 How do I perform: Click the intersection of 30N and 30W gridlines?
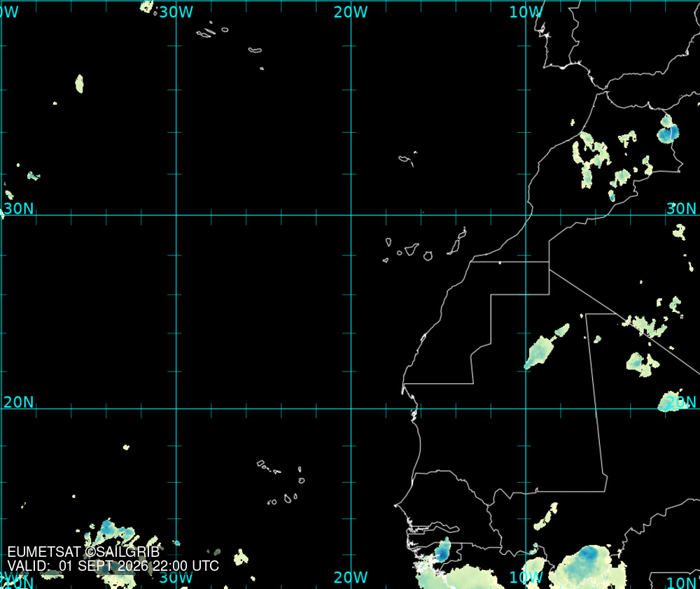click(176, 215)
